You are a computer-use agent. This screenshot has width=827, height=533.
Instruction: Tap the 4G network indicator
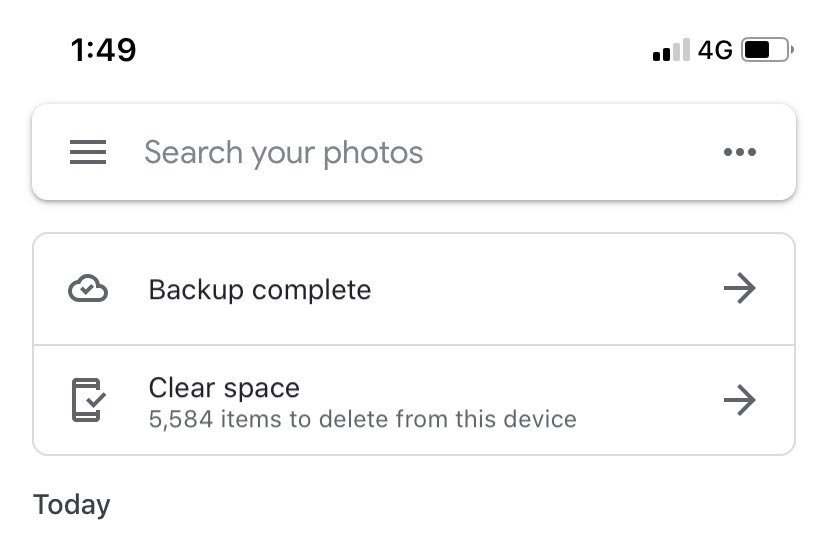click(715, 50)
